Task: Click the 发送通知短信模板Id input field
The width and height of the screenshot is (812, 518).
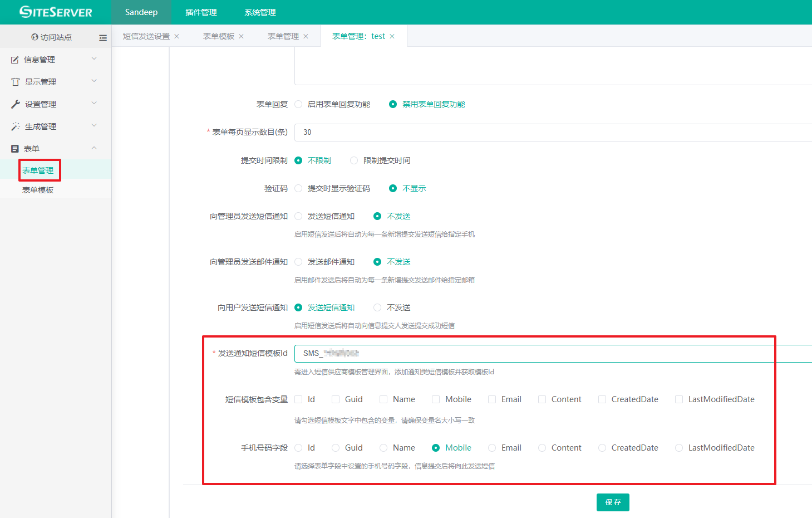Action: pyautogui.click(x=553, y=353)
